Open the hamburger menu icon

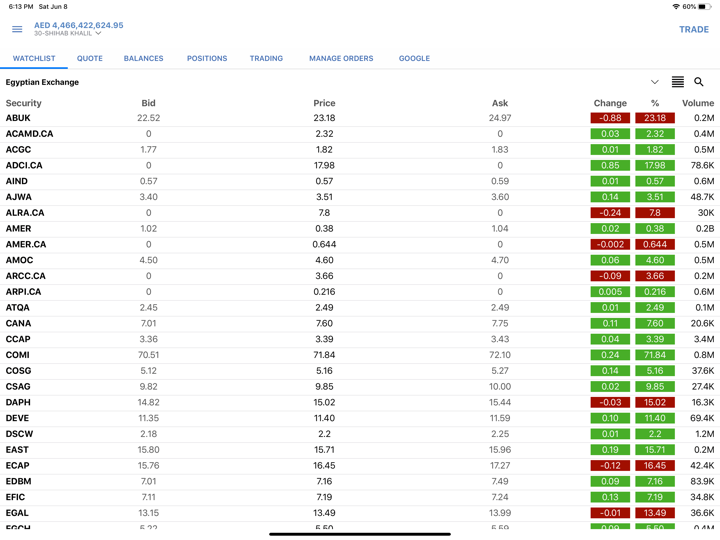(x=17, y=29)
